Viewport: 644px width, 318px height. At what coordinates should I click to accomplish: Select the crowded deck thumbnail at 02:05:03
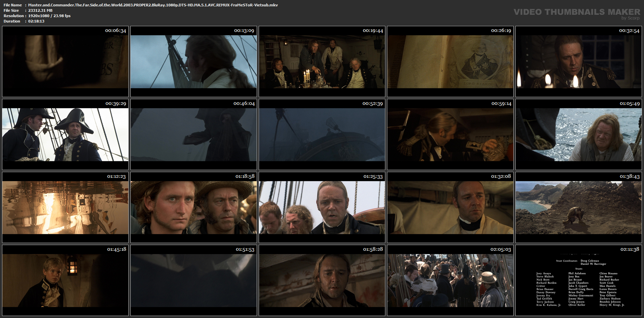click(450, 280)
